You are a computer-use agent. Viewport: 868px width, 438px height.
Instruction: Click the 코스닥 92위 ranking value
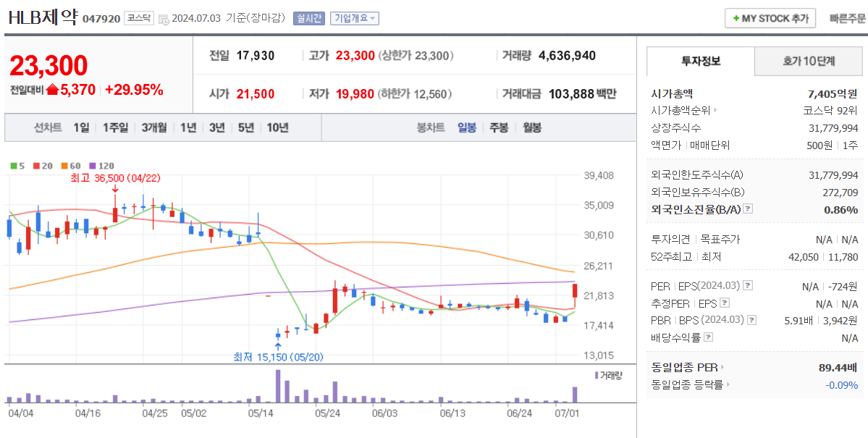pos(830,110)
